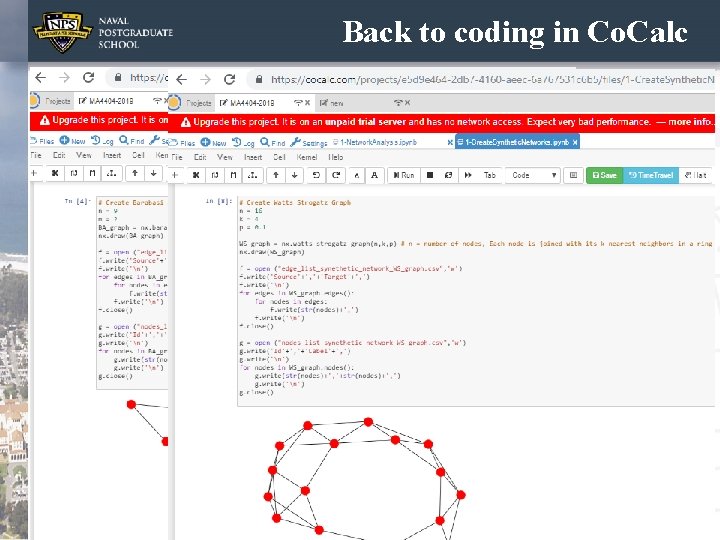Viewport: 720px width, 540px height.
Task: Click the format icon next to paste in front notebook
Action: click(x=253, y=175)
